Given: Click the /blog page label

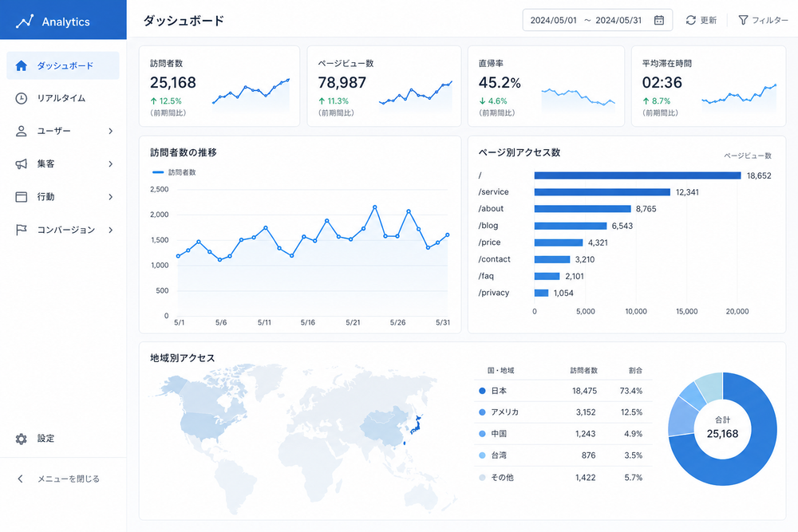Looking at the screenshot, I should point(488,225).
